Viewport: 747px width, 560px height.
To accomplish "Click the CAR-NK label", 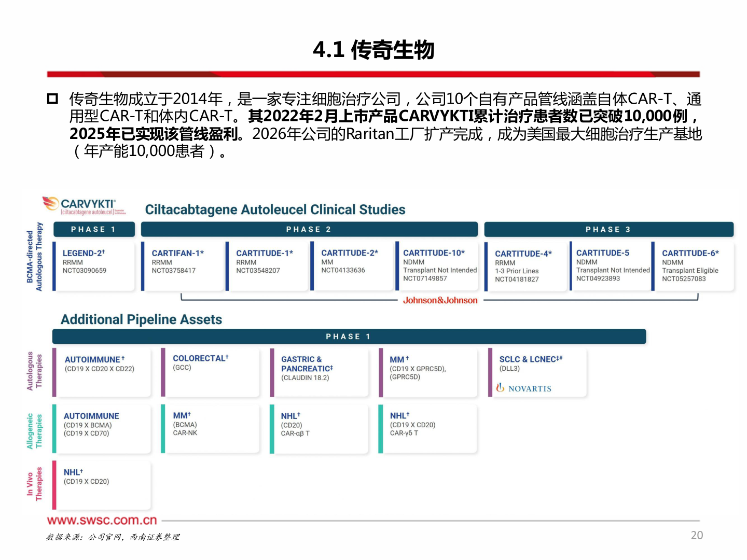I will pos(185,433).
